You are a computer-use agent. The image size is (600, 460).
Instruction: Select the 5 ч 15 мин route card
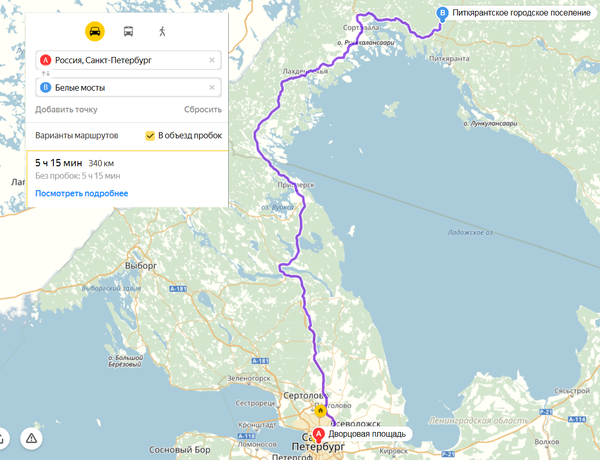point(127,179)
